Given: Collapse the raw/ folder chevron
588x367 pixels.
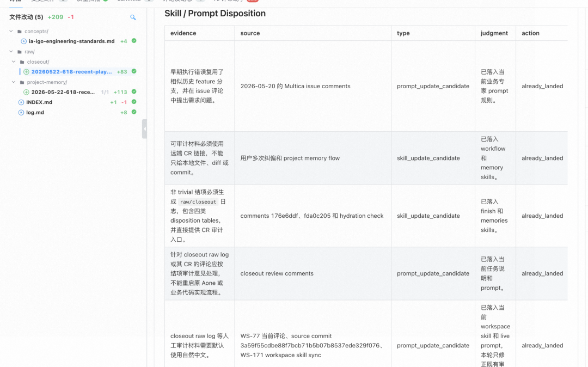Looking at the screenshot, I should pyautogui.click(x=11, y=51).
